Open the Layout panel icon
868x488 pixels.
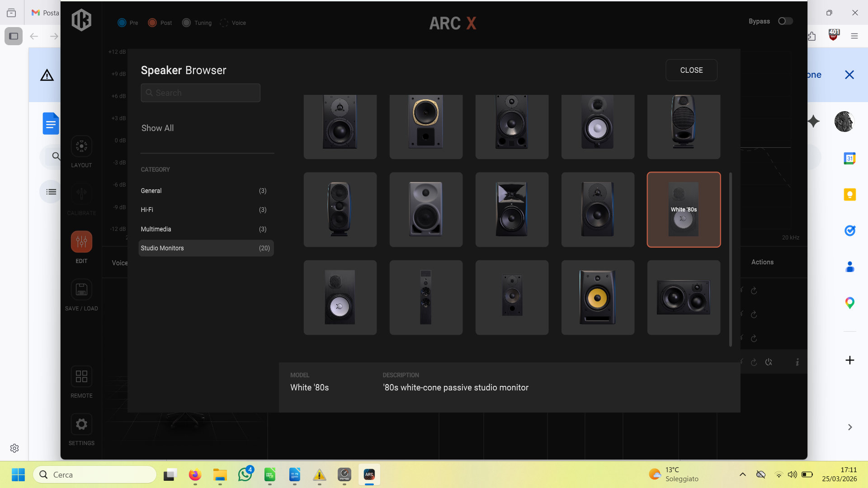[81, 146]
